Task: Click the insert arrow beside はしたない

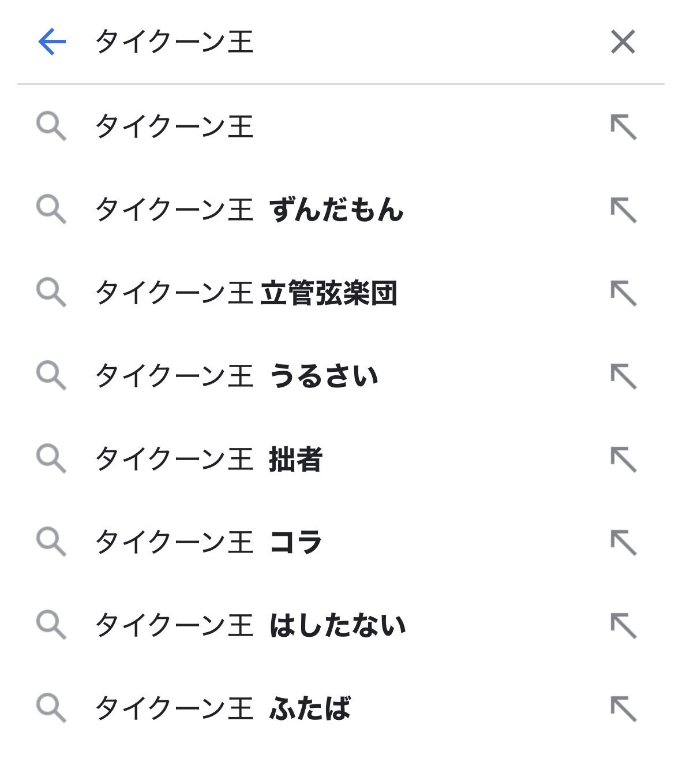Action: click(x=624, y=626)
